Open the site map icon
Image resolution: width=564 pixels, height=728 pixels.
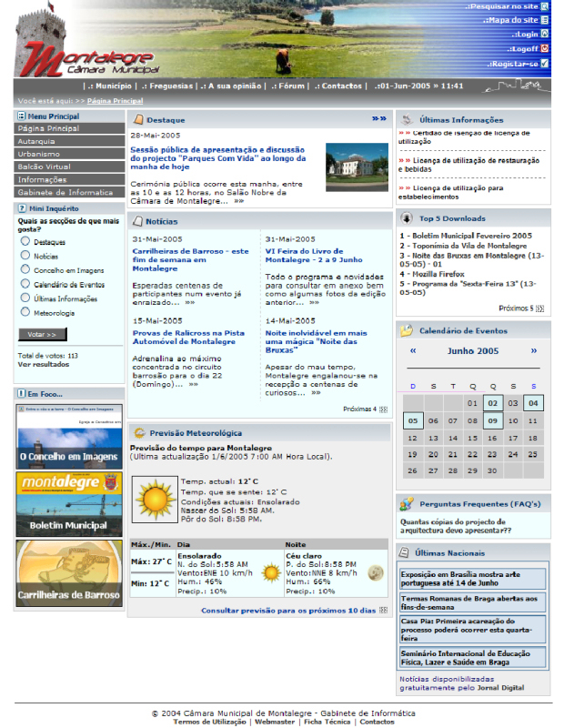pos(545,20)
